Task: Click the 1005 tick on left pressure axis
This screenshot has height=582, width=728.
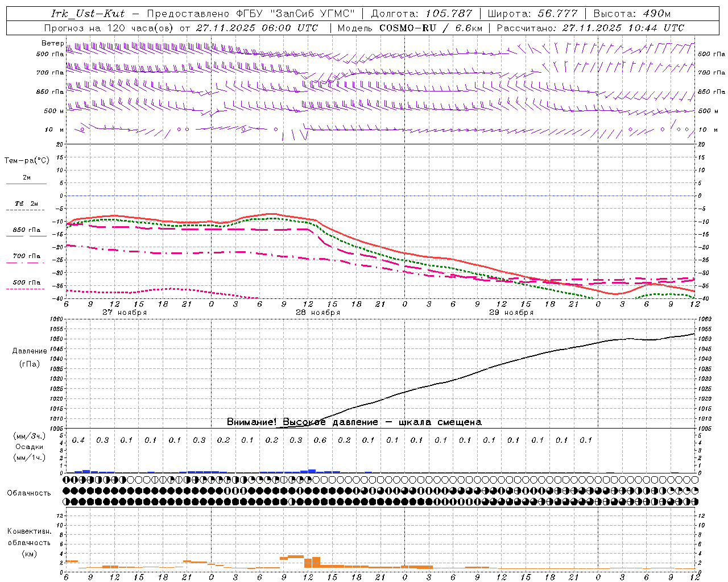Action: [x=57, y=429]
